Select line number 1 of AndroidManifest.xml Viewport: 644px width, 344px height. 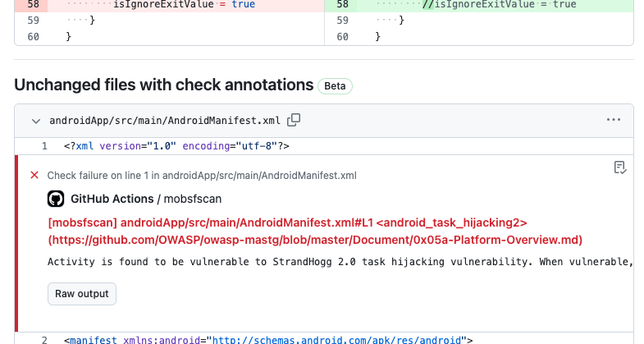click(44, 146)
